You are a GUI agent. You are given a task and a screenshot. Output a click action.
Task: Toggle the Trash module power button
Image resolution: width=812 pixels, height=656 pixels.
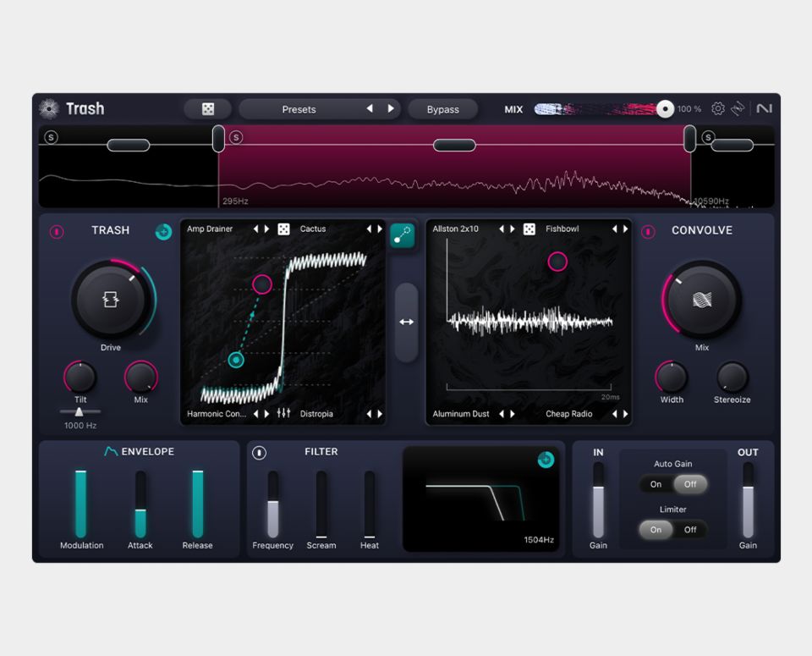point(57,231)
